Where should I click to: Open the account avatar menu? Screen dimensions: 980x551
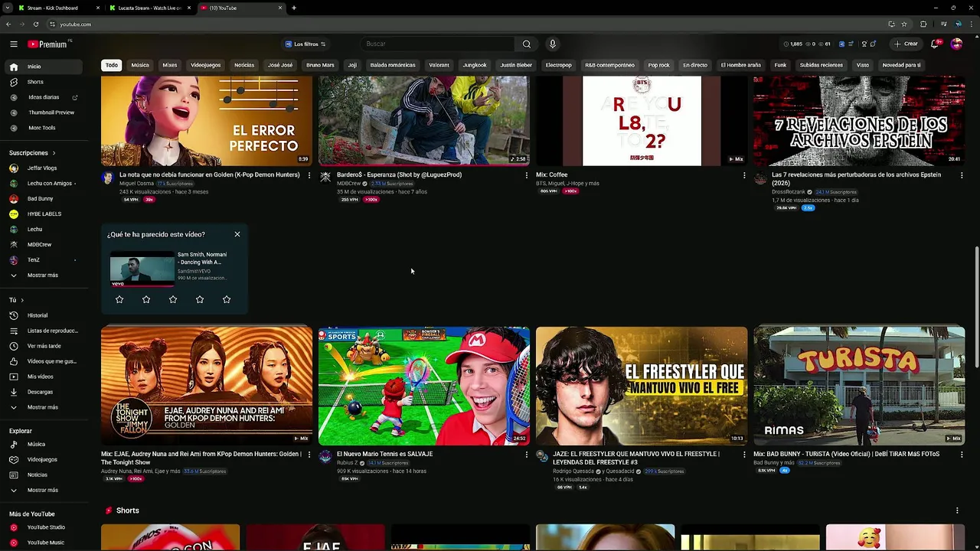point(956,44)
